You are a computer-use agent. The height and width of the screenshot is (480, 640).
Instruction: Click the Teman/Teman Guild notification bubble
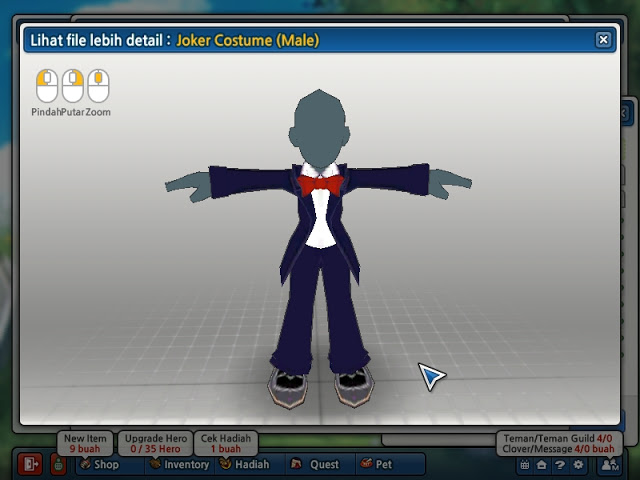pyautogui.click(x=558, y=444)
